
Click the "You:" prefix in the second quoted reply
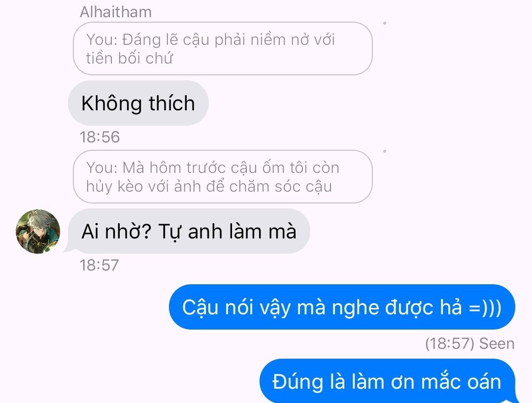(102, 168)
